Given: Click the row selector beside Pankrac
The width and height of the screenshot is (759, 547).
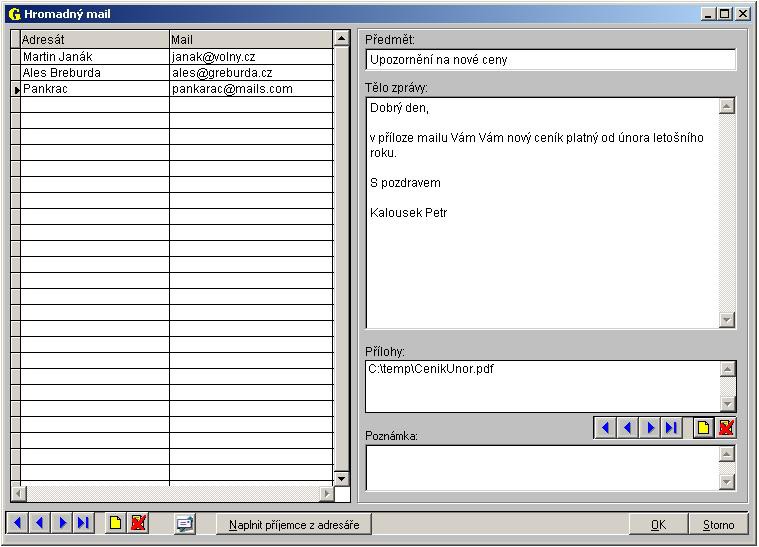Looking at the screenshot, I should point(15,89).
